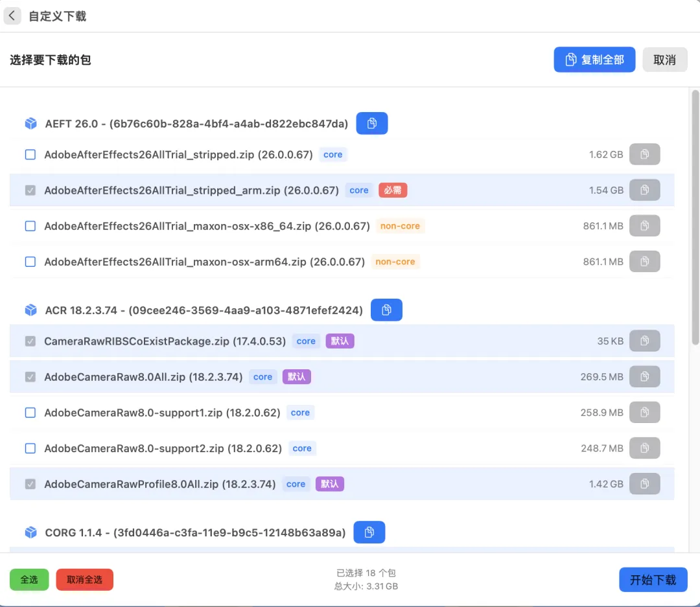The width and height of the screenshot is (700, 607).
Task: Click the 复制全部 copy all button
Action: [x=594, y=60]
